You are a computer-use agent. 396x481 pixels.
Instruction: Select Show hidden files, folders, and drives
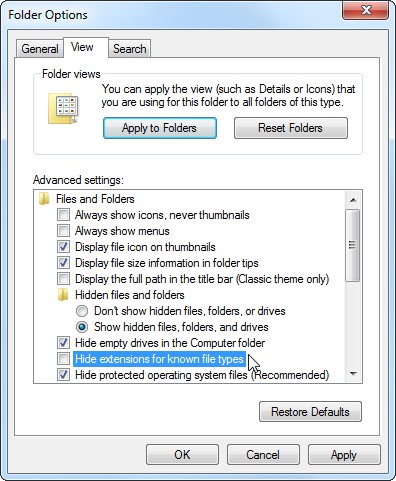point(82,327)
